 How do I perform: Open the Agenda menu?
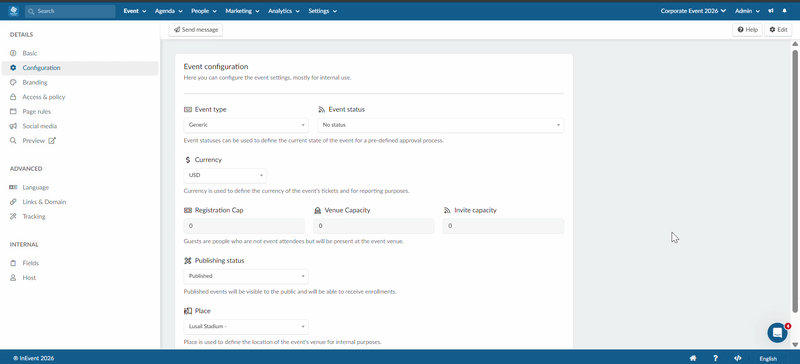click(x=168, y=11)
